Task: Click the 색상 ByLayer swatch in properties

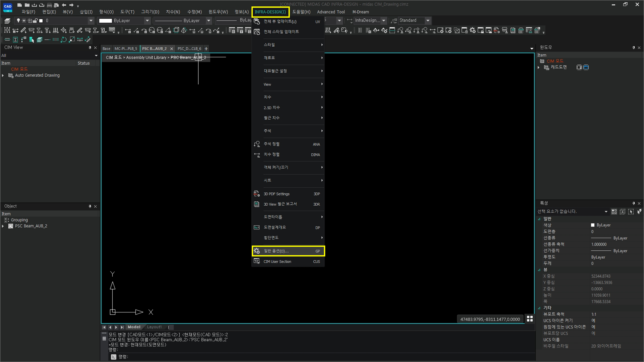Action: coord(592,225)
